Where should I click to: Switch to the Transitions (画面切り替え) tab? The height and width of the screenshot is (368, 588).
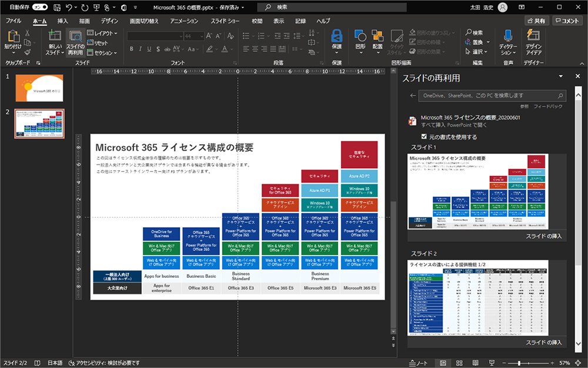pyautogui.click(x=144, y=21)
